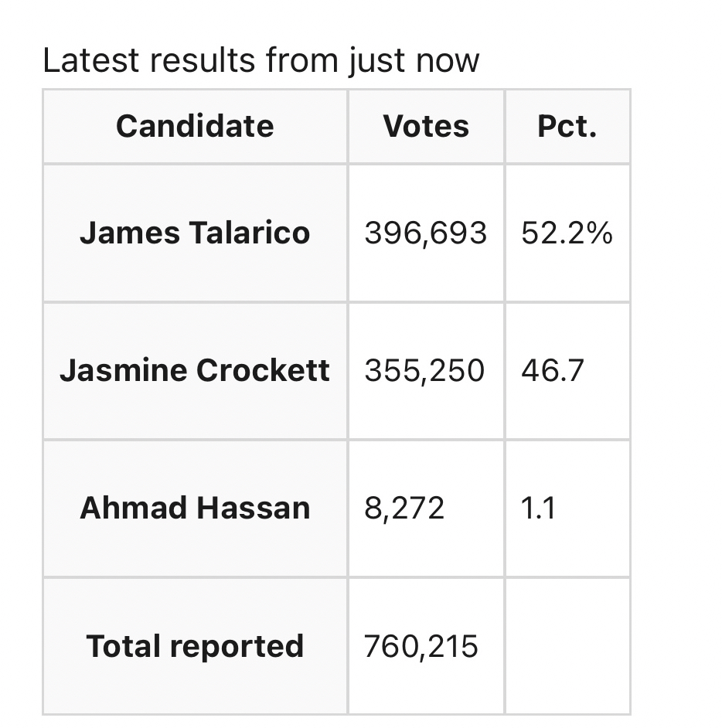The image size is (722, 728).
Task: Select the 396,693 votes cell
Action: tap(426, 233)
